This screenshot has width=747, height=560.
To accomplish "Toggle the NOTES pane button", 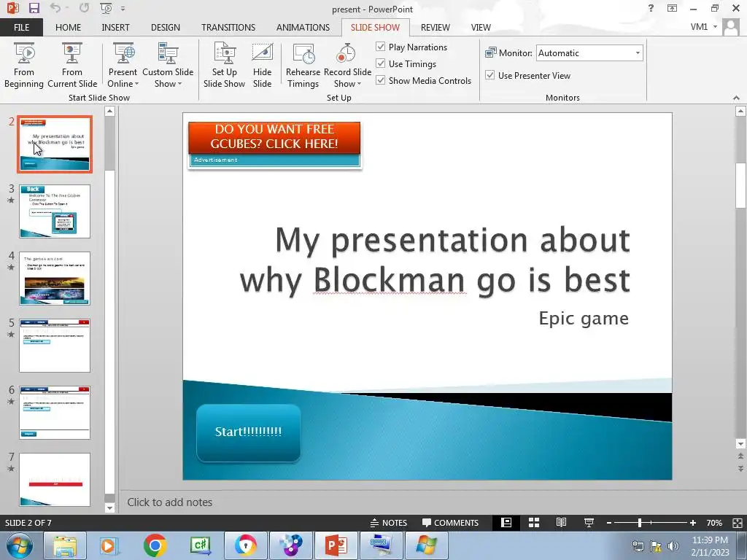I will [x=389, y=522].
